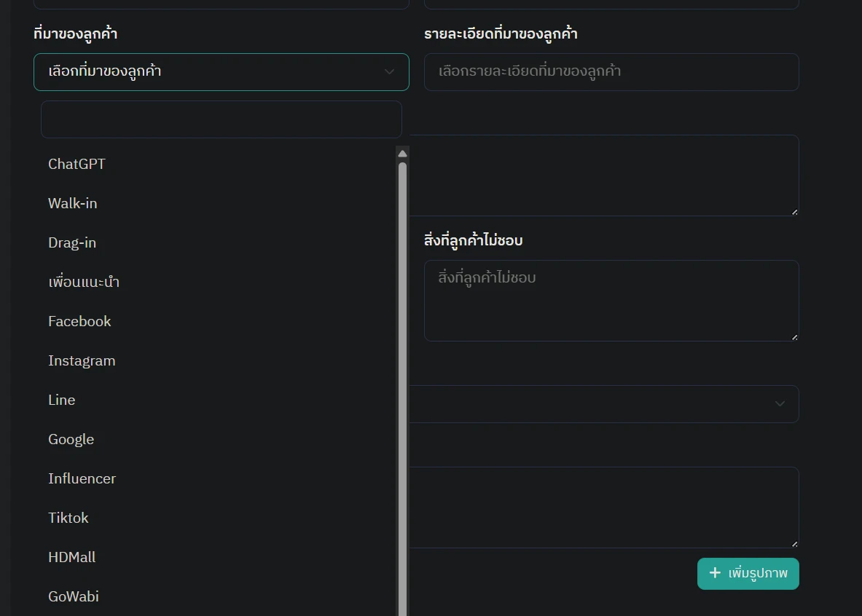Select ChatGPT from the customer source list
Viewport: 862px width, 616px height.
pyautogui.click(x=77, y=164)
